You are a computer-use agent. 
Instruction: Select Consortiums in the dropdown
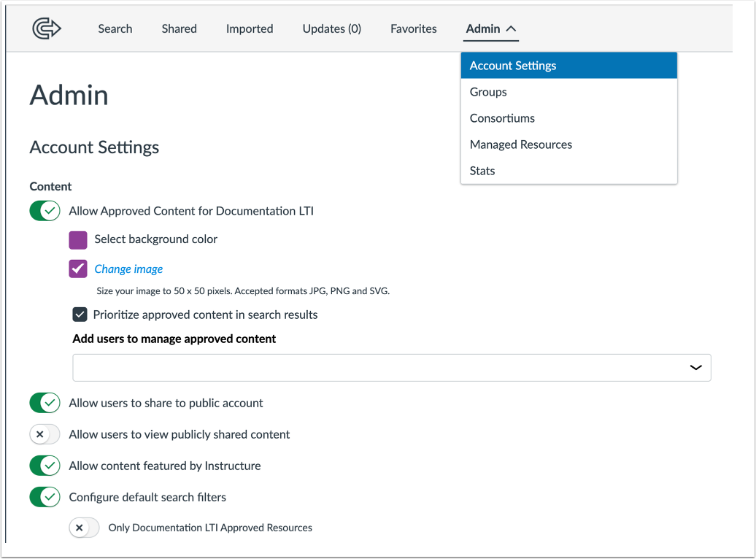(x=502, y=117)
